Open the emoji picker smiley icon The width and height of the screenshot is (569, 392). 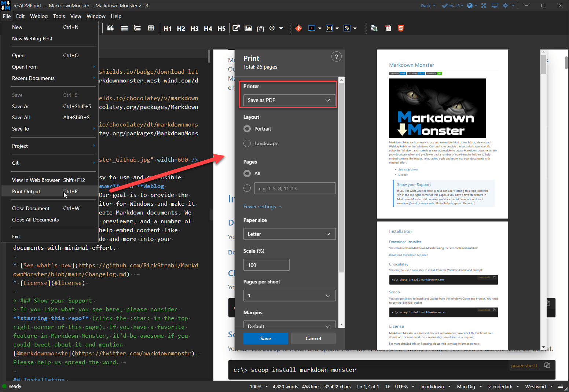272,28
